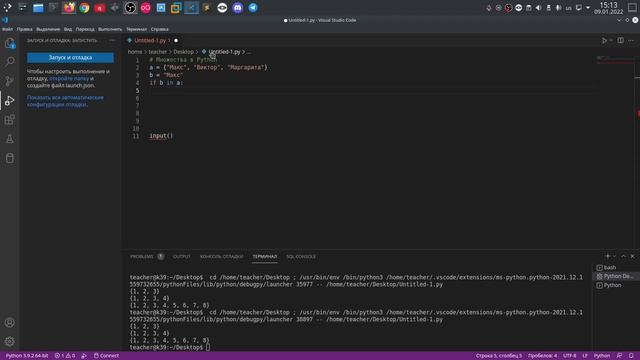Image resolution: width=640 pixels, height=360 pixels.
Task: Open the Search view in activity bar
Action: point(9,62)
